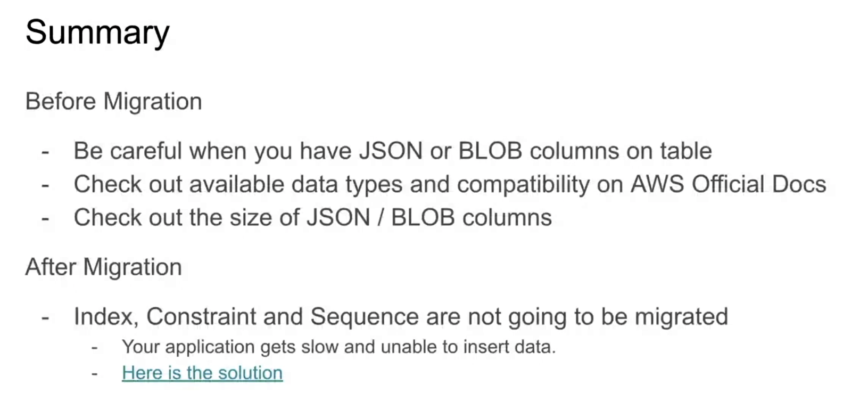Screen dimensions: 868x409
Task: Select the "After Migration" heading
Action: (x=103, y=267)
